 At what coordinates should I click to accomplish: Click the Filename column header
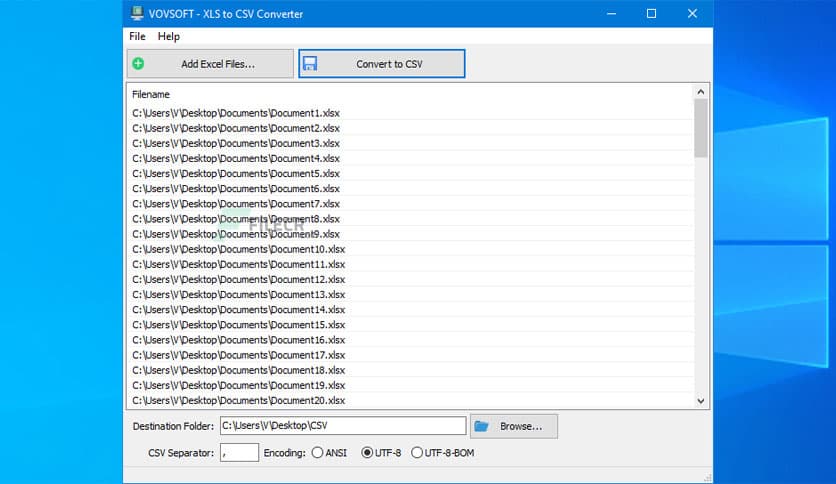pyautogui.click(x=151, y=94)
